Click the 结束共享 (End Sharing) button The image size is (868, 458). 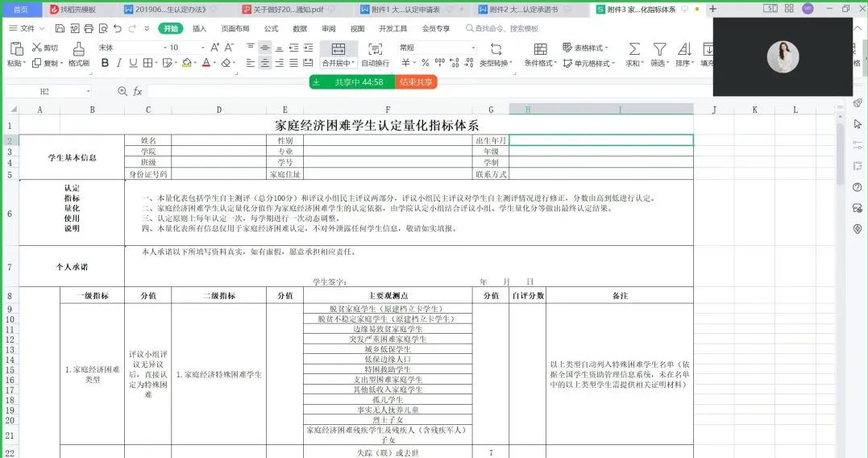tap(416, 81)
